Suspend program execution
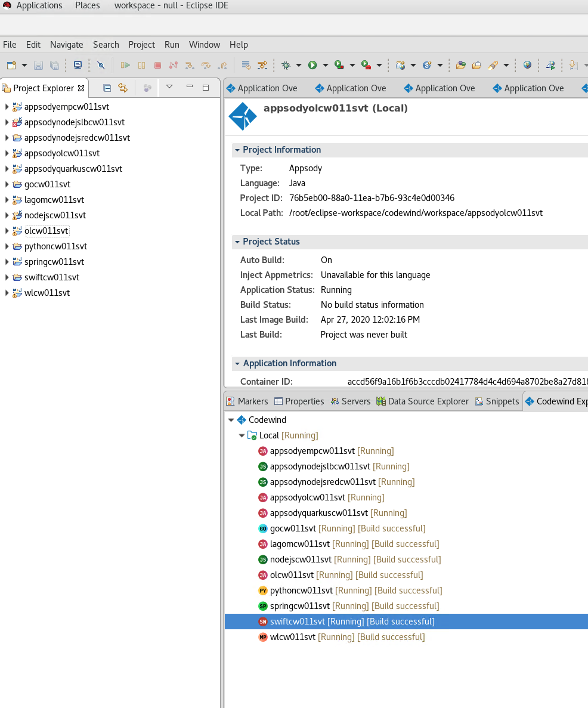This screenshot has width=588, height=708. (x=142, y=66)
